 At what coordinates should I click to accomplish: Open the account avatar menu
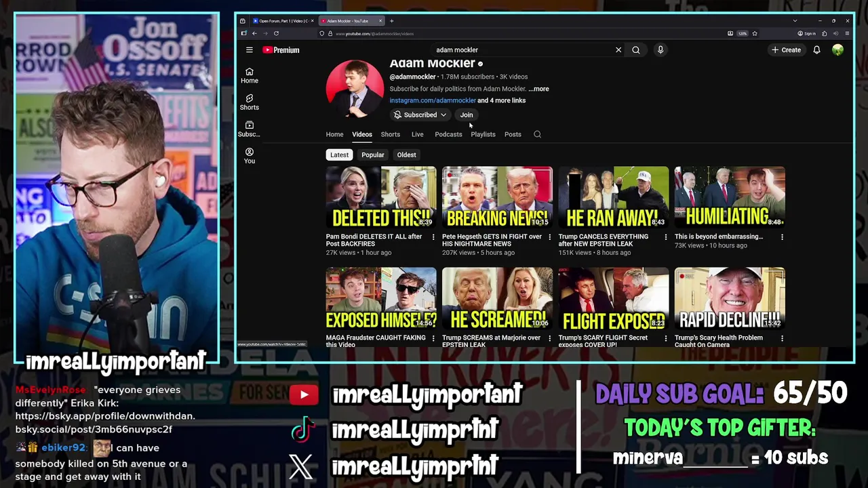[838, 50]
